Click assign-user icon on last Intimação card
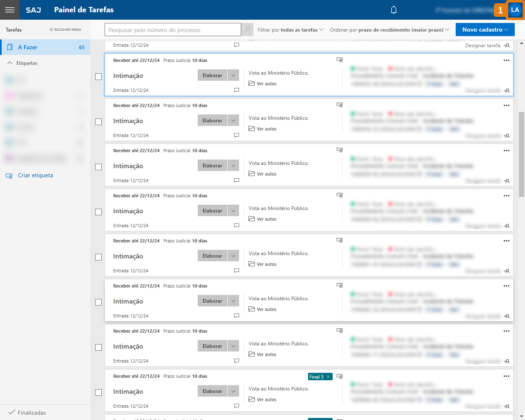The width and height of the screenshot is (525, 420). 507,406
